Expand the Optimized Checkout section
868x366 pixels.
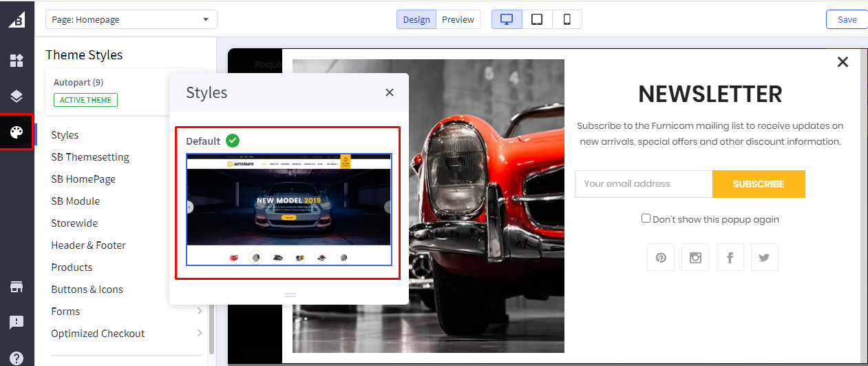(x=127, y=334)
